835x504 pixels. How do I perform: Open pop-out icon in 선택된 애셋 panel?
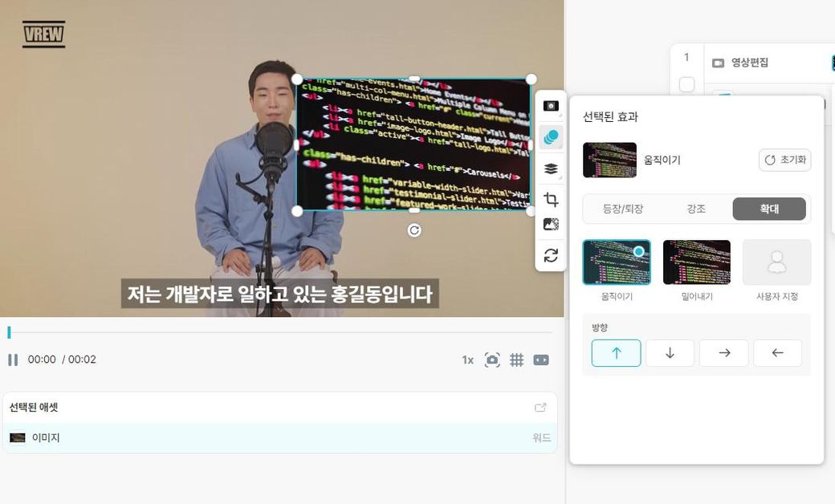click(x=540, y=408)
